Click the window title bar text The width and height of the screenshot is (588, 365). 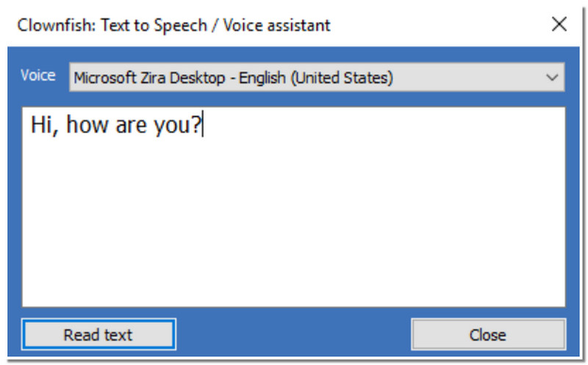tap(174, 26)
